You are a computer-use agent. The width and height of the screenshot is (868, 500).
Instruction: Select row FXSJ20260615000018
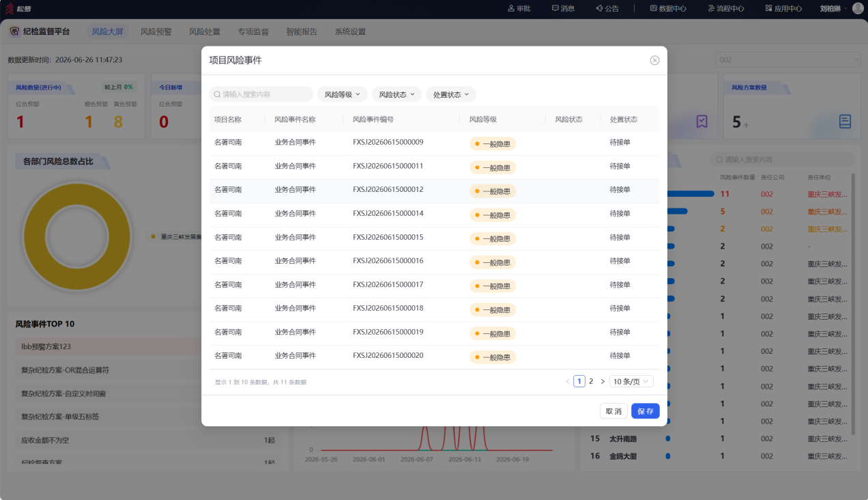[434, 309]
